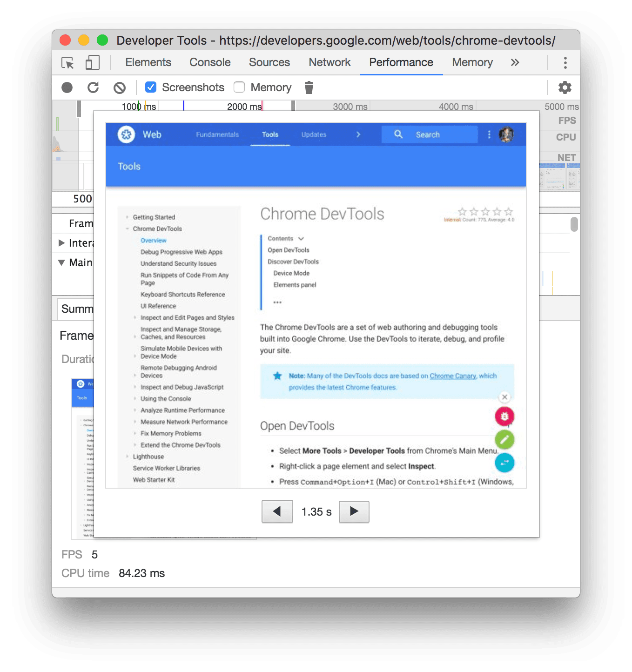Dismiss floating buttons with the X icon
Screen dimensions: 632x672
[x=504, y=397]
